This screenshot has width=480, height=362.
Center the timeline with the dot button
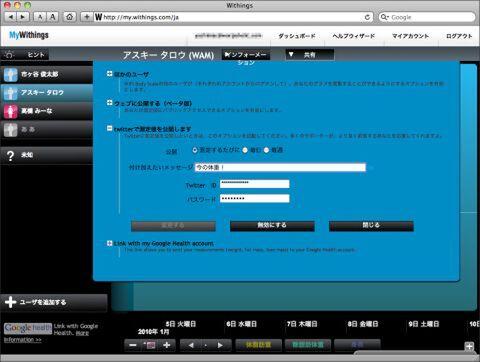205,345
